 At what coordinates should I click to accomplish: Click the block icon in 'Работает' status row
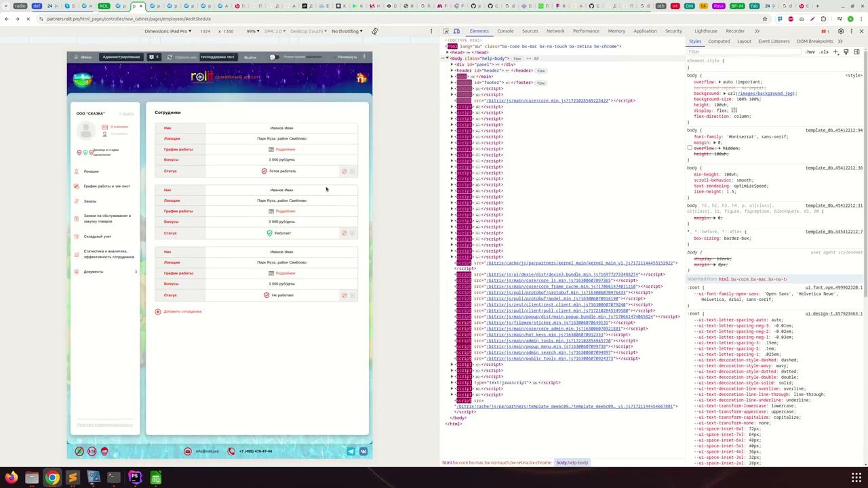[344, 233]
